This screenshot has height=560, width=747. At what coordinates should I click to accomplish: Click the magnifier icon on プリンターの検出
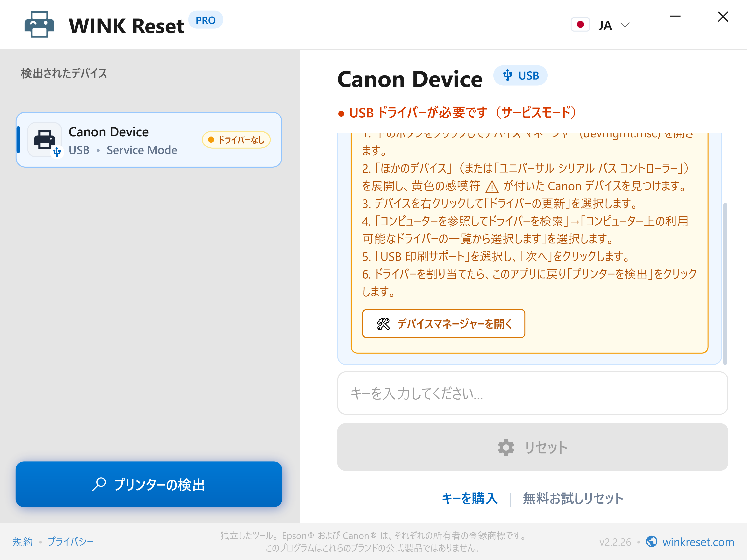(x=99, y=484)
